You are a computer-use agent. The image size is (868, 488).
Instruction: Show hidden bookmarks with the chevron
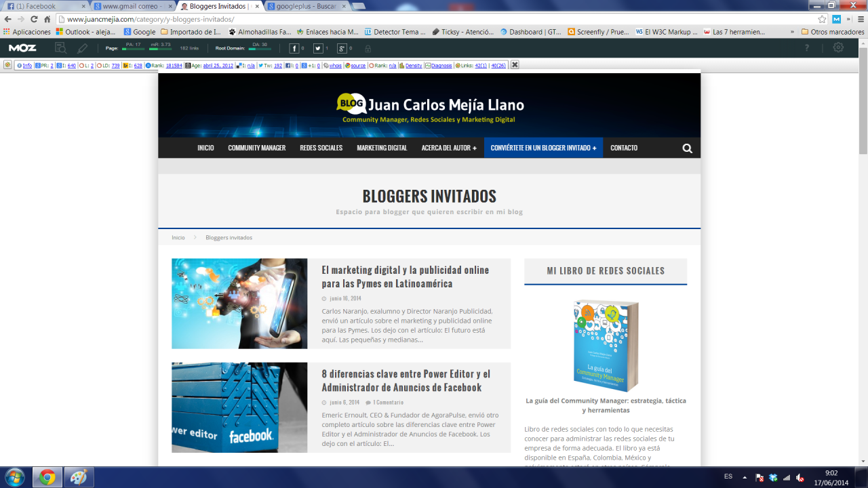point(792,31)
